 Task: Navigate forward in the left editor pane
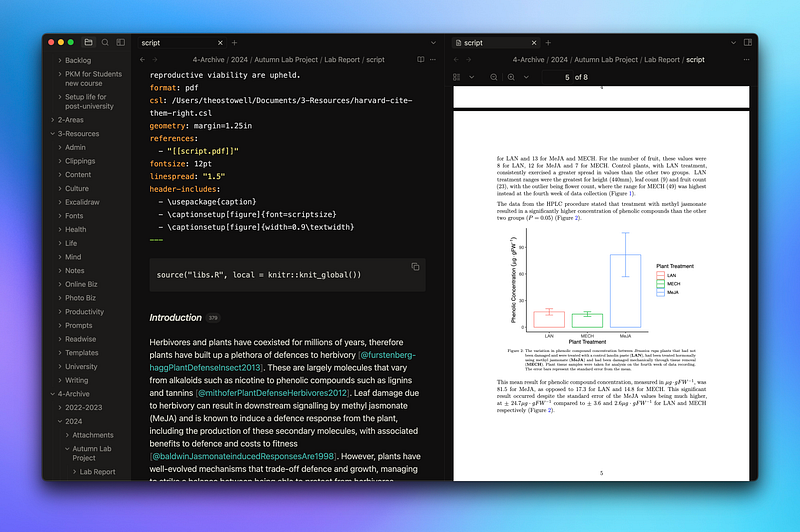(x=155, y=60)
